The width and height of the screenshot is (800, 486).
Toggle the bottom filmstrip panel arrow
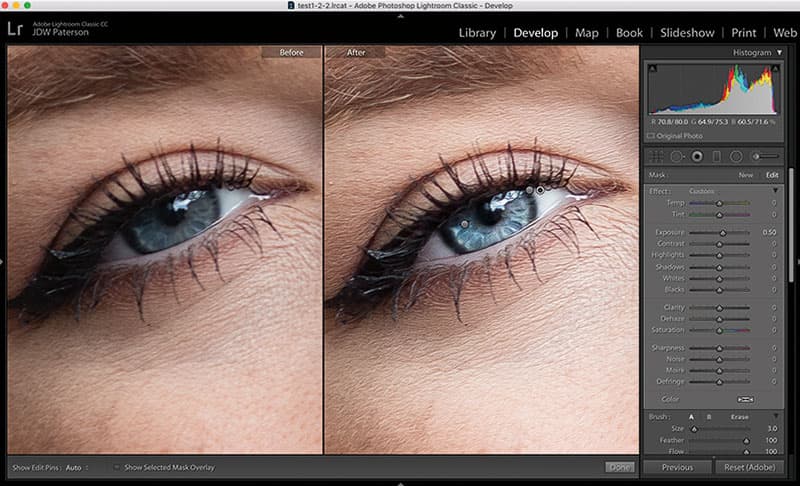point(401,483)
